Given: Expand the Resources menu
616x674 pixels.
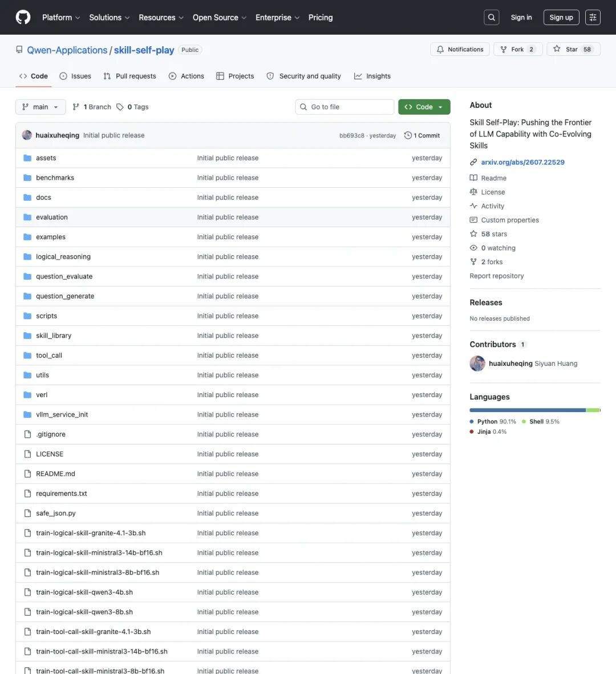Looking at the screenshot, I should [x=161, y=17].
